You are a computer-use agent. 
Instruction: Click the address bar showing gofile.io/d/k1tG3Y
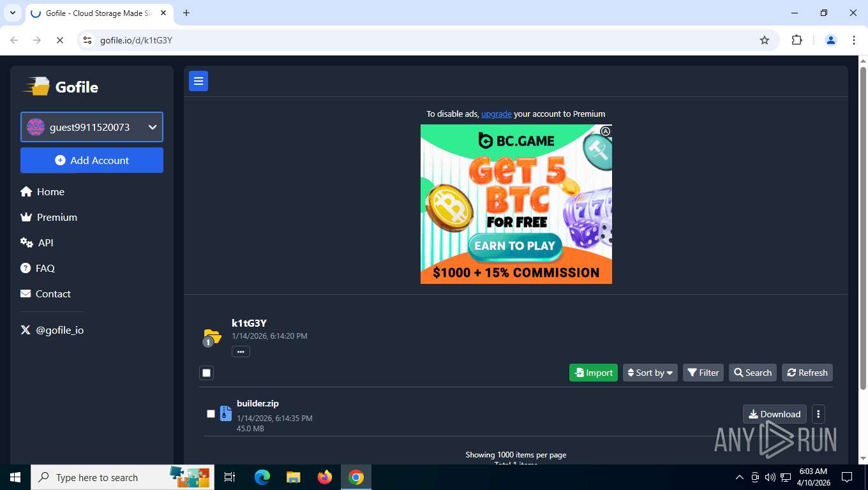428,40
